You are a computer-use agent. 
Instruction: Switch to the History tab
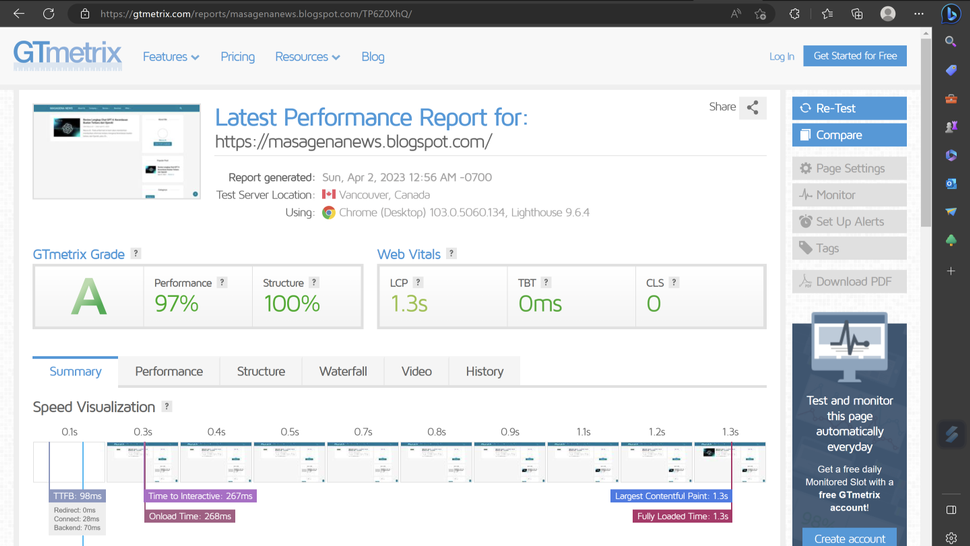pos(484,371)
